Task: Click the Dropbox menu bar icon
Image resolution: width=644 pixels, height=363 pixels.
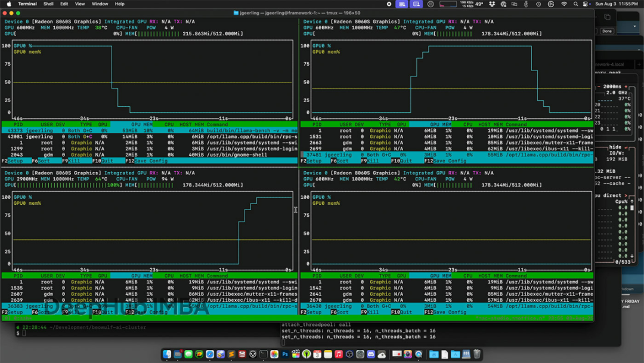Action: [492, 4]
